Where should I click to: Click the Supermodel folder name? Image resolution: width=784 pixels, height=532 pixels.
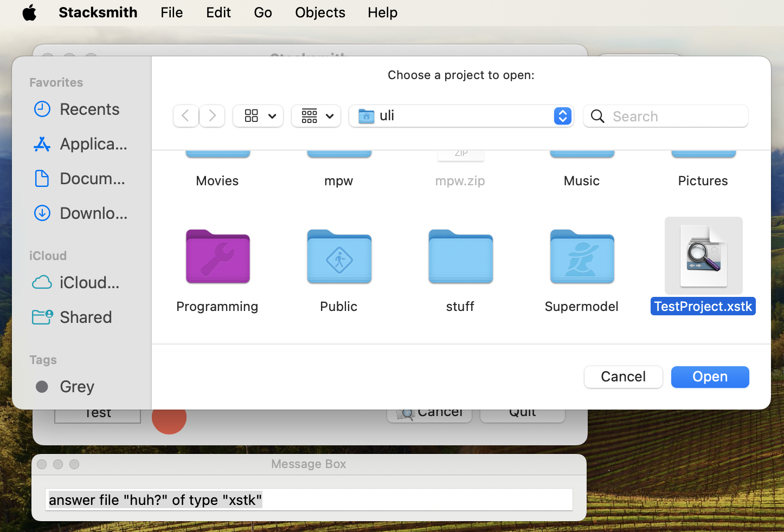coord(582,307)
